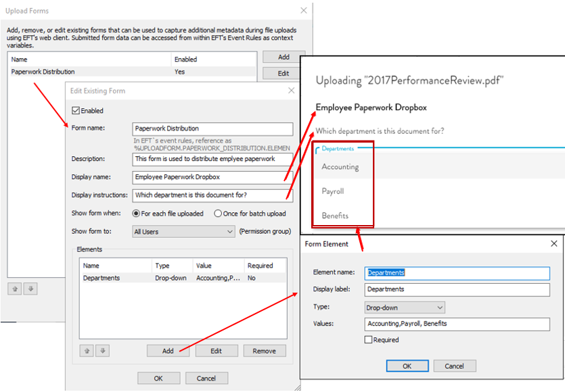Click into the Display instructions field
The image size is (565, 392).
[212, 195]
